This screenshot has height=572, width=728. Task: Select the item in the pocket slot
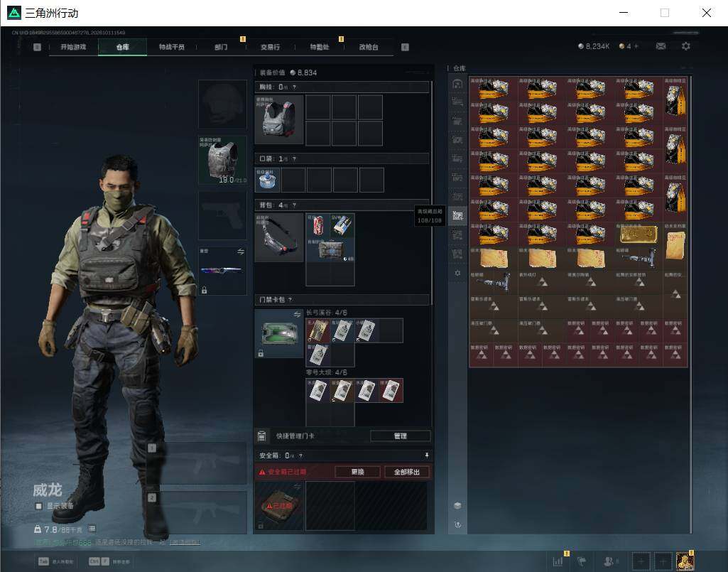click(x=267, y=180)
